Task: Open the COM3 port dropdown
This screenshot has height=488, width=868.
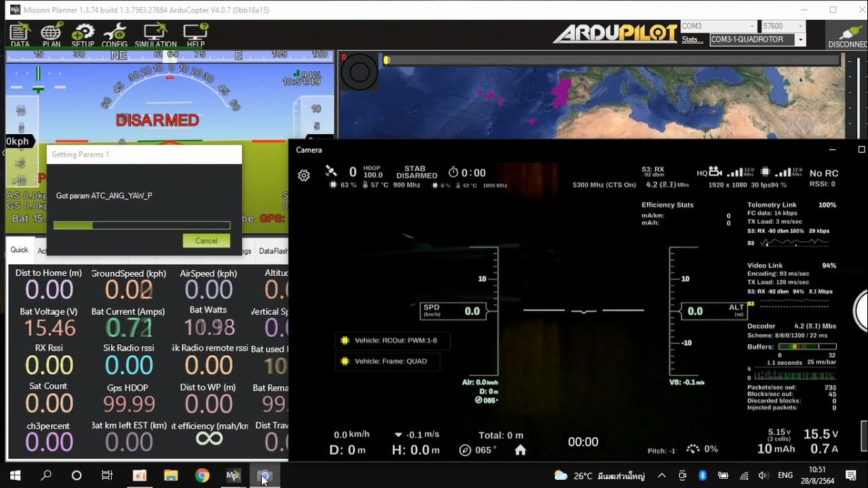Action: click(718, 26)
